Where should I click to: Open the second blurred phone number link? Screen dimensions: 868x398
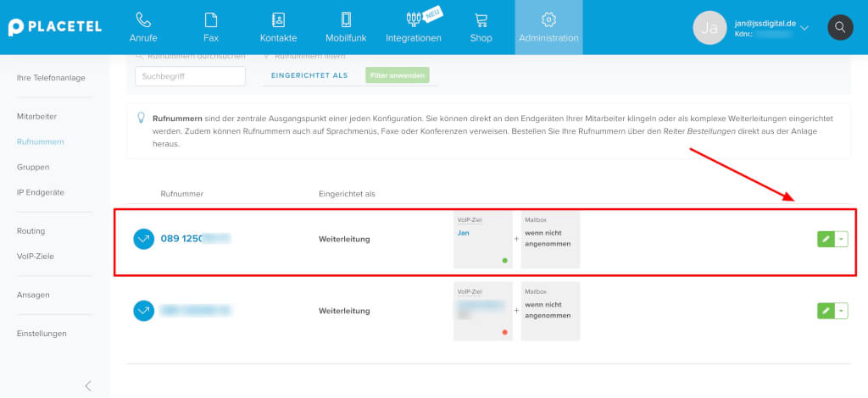tap(196, 311)
